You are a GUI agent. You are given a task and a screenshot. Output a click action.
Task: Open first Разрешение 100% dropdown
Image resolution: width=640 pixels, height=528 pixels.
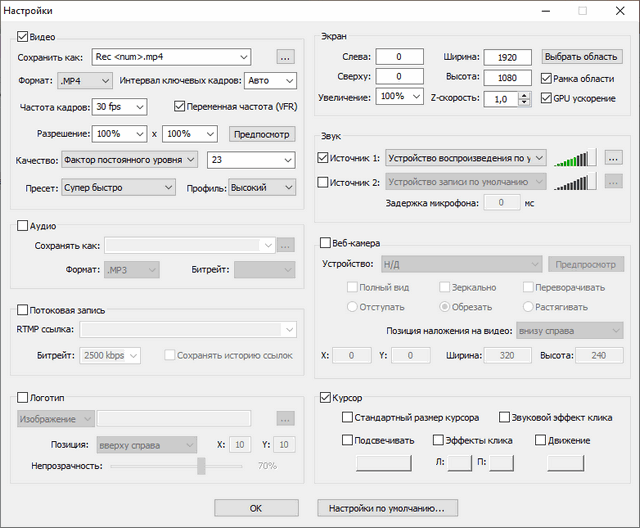click(120, 134)
